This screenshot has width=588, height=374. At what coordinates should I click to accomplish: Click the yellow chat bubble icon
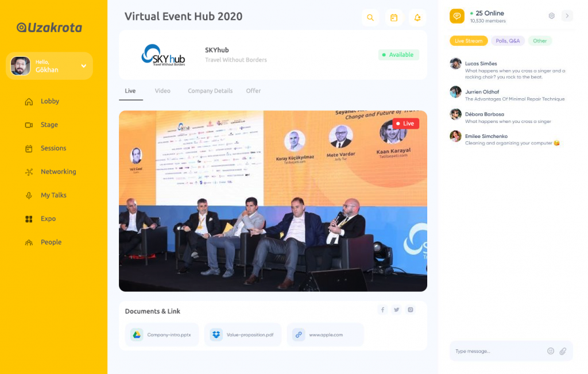pyautogui.click(x=457, y=16)
